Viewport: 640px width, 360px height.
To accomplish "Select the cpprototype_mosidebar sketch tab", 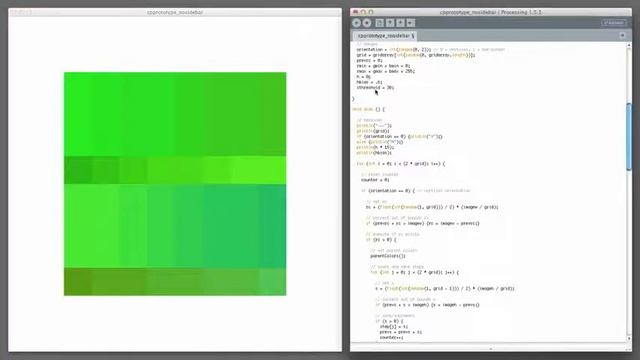I will coord(385,36).
